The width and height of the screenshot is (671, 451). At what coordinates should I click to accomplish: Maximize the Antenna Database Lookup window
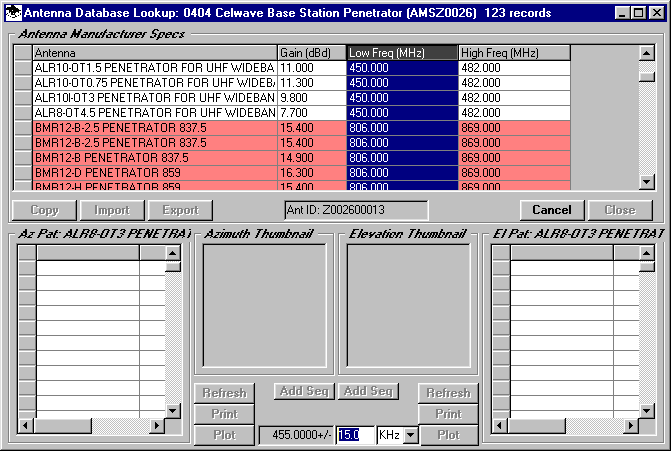[638, 13]
